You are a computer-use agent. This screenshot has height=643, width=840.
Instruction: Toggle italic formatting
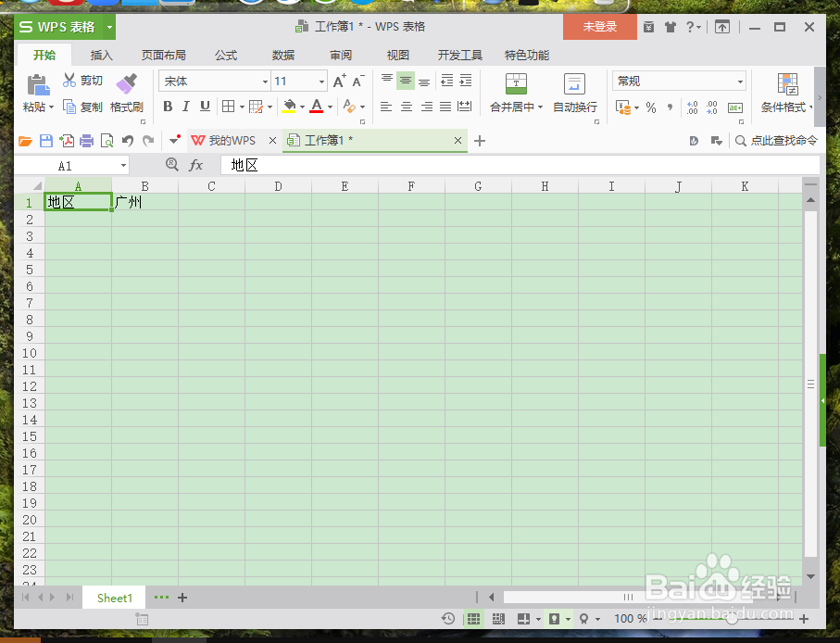[186, 107]
